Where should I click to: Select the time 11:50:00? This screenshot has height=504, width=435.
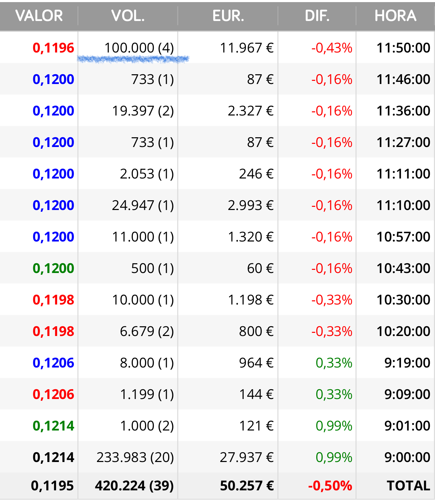[403, 48]
